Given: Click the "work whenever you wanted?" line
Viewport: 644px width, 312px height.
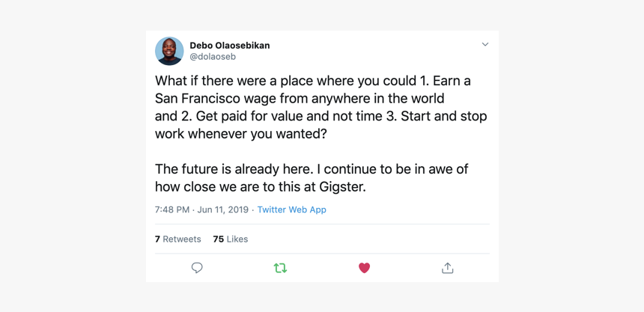Looking at the screenshot, I should [x=241, y=134].
